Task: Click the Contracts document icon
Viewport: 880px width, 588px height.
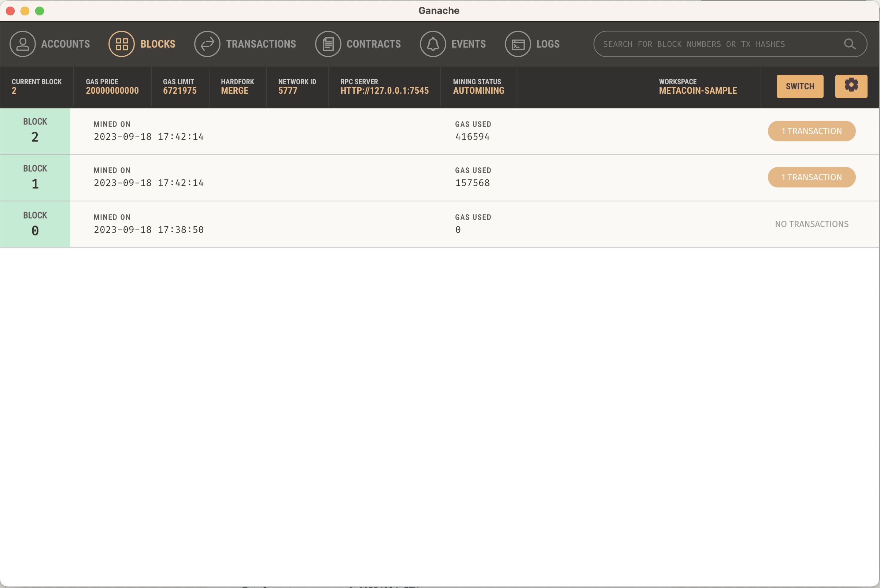Action: 328,44
